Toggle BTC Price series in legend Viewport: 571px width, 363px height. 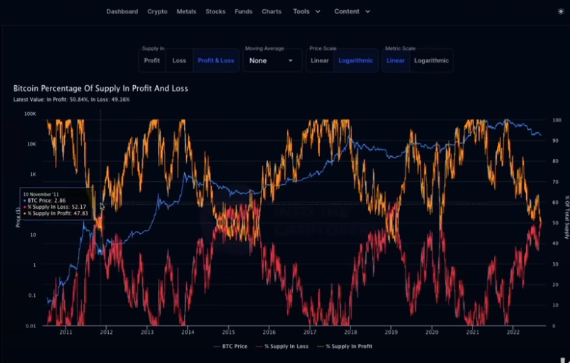coord(230,346)
